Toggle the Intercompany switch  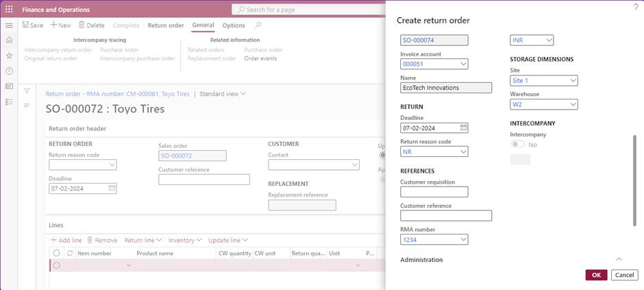tap(518, 145)
